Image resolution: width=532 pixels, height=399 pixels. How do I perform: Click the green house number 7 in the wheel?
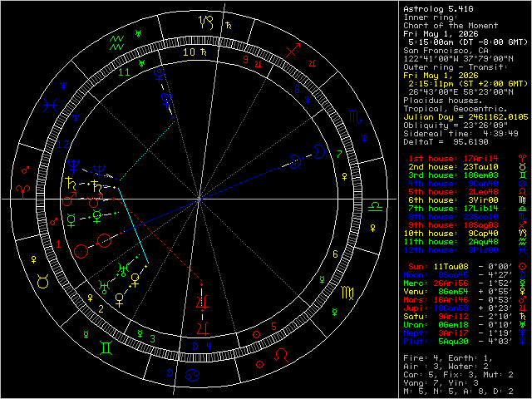(339, 154)
